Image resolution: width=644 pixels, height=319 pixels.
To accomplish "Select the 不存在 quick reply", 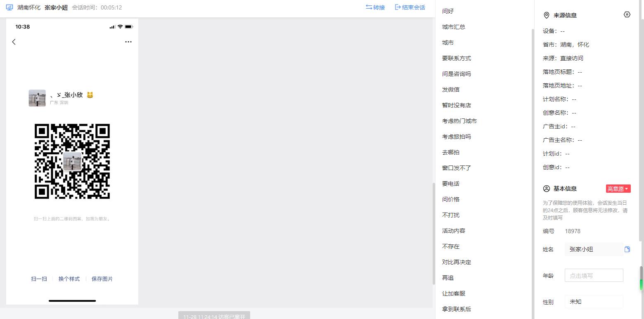I will pos(451,246).
